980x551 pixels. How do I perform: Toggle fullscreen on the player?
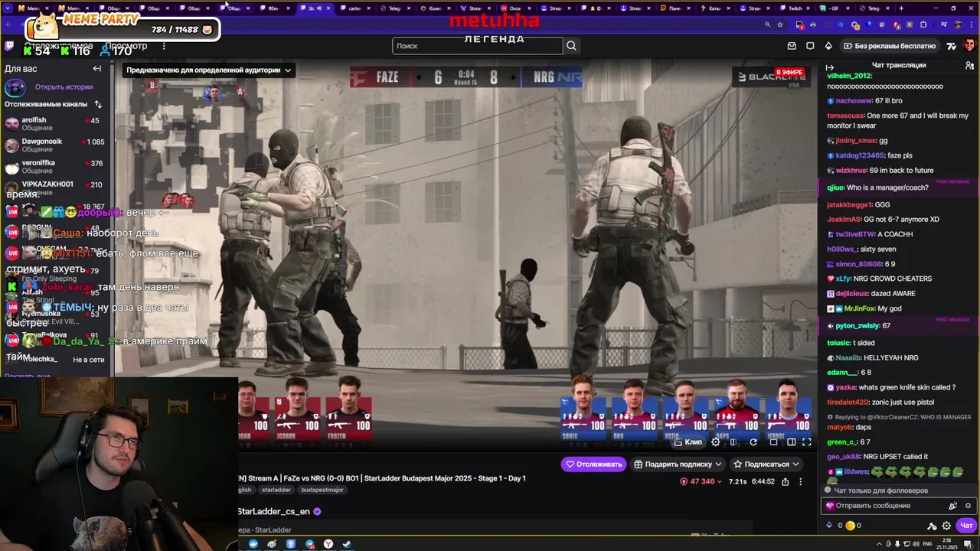click(x=806, y=442)
